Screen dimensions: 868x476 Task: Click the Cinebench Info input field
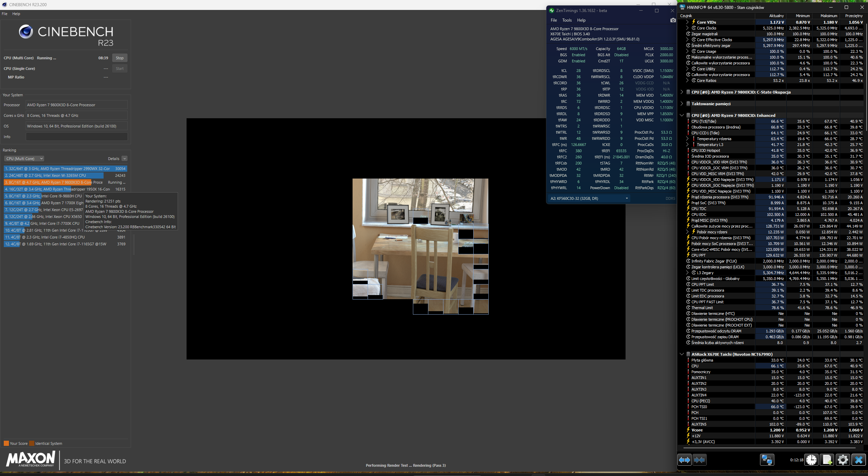[76, 137]
